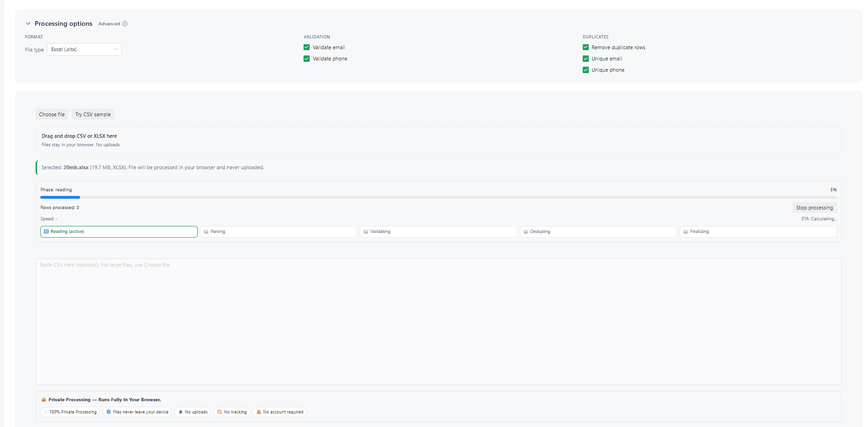Screen dimensions: 868x427
Task: Click the Reading (active) phase icon
Action: 46,232
